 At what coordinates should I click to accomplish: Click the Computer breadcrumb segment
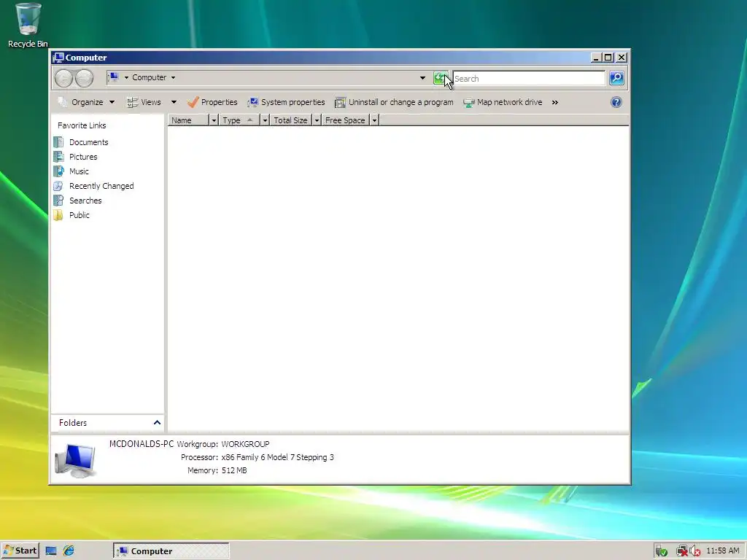coord(149,77)
